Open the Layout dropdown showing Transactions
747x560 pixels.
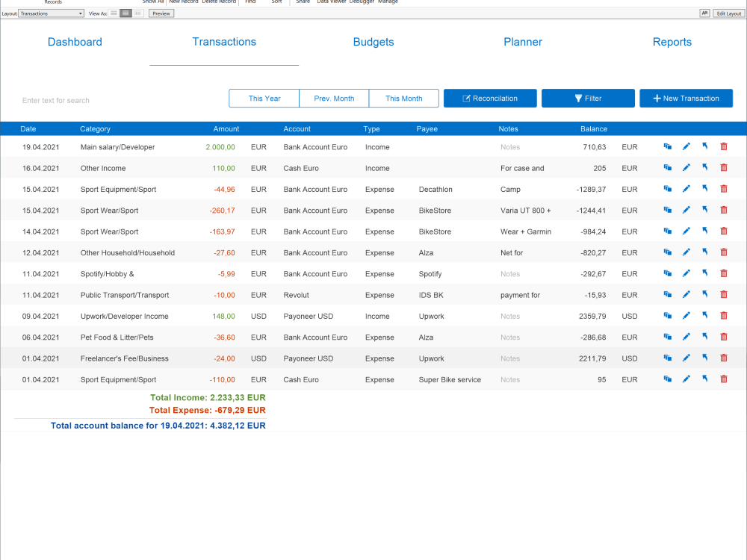(51, 13)
